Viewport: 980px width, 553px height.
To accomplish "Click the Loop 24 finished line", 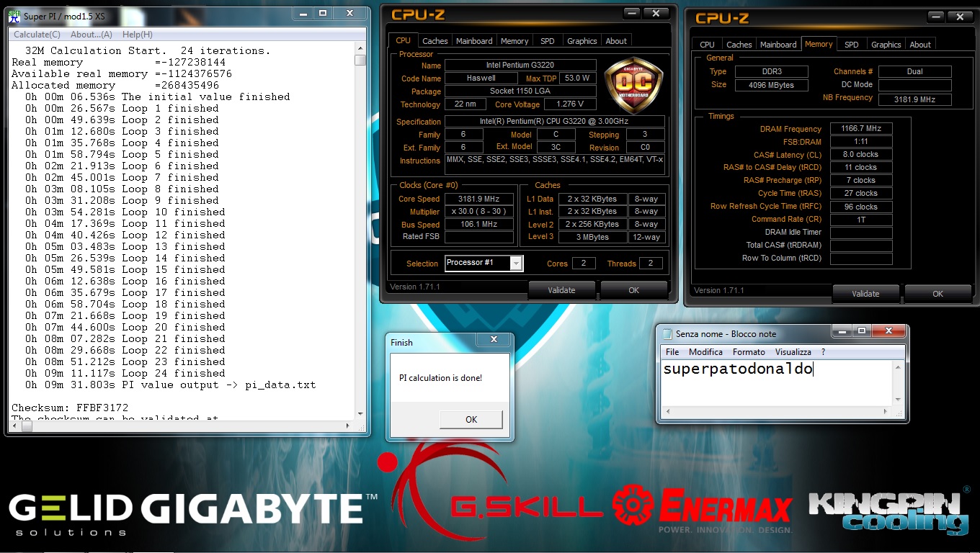I will coord(125,373).
